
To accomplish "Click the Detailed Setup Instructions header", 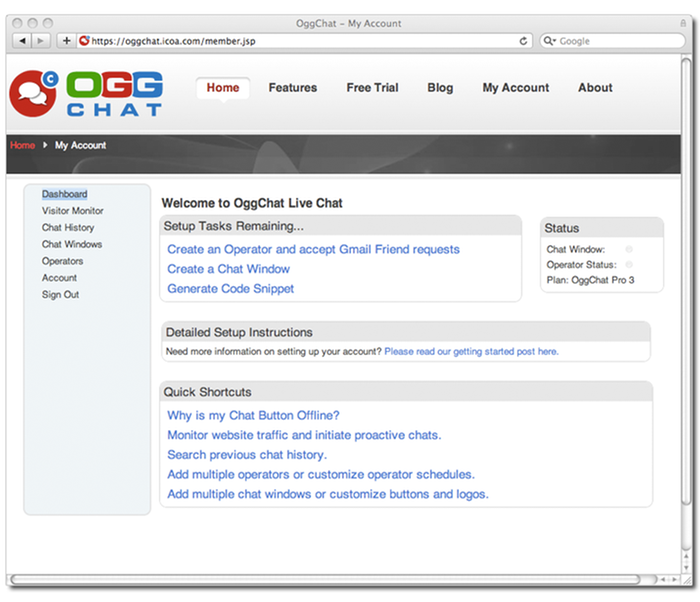I will pos(405,332).
